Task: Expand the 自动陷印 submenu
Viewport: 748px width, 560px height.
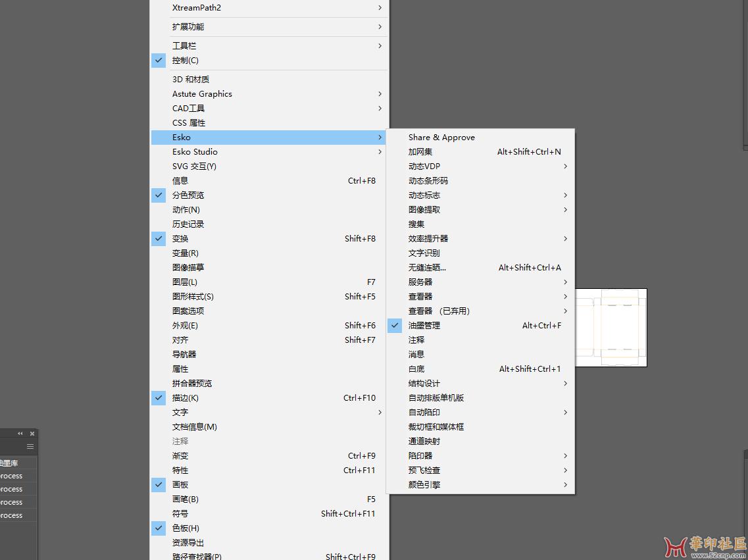Action: 480,412
